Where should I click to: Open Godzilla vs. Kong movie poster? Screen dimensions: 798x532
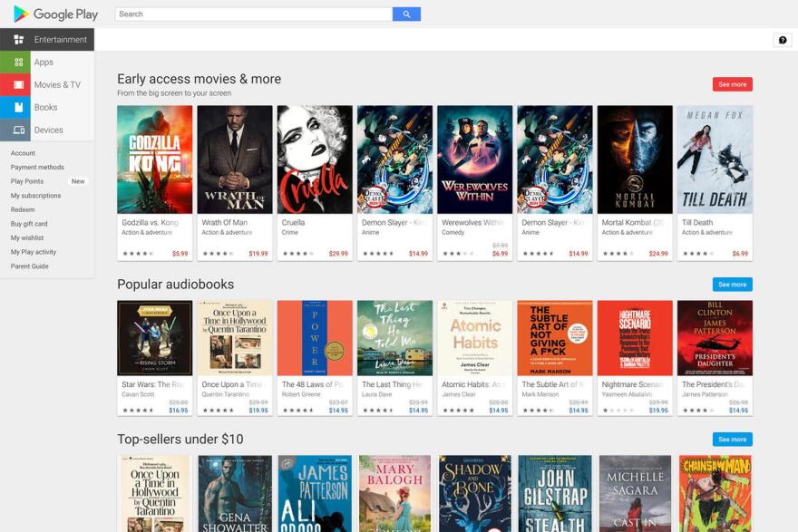155,160
